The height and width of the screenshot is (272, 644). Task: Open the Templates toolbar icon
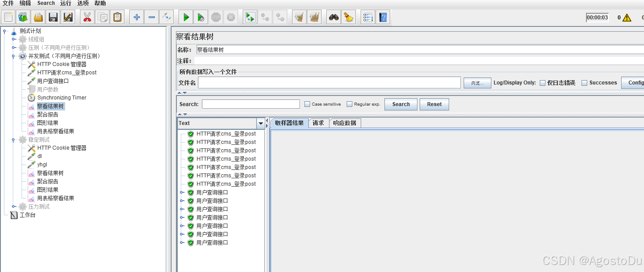tap(23, 17)
